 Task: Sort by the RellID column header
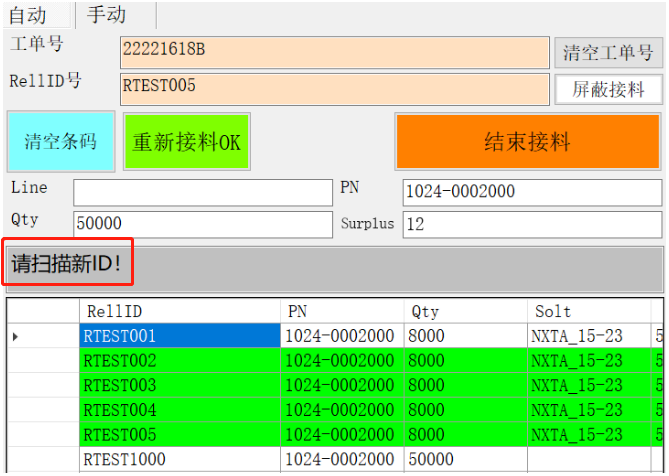tap(179, 311)
